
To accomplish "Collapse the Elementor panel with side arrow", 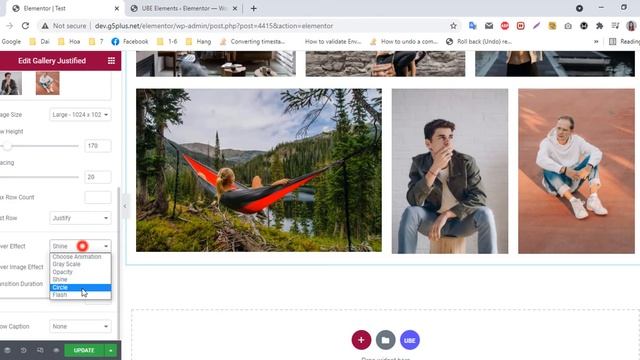I will pos(125,206).
